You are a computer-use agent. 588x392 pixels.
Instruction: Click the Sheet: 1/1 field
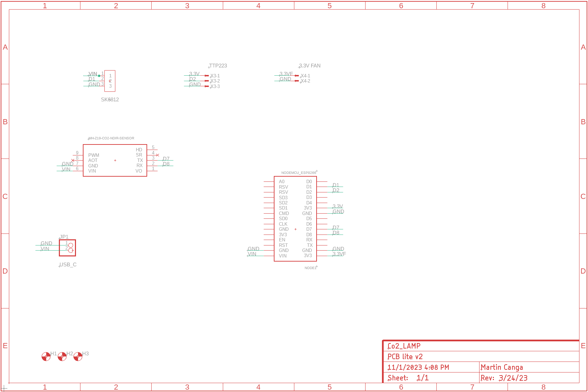pyautogui.click(x=408, y=378)
